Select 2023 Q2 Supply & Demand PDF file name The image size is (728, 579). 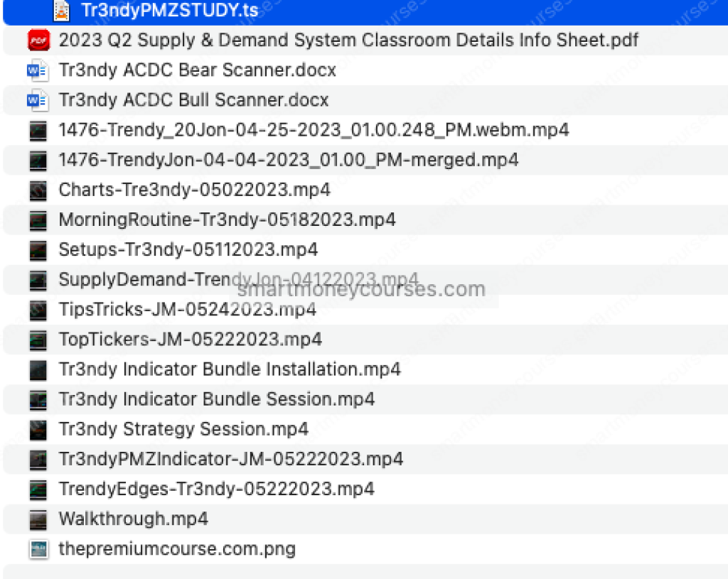click(x=348, y=40)
